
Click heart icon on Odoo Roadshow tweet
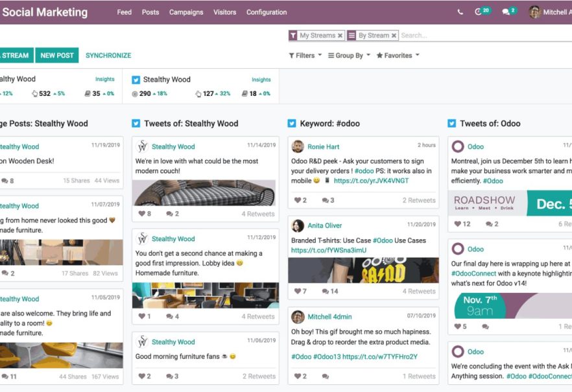(x=457, y=224)
